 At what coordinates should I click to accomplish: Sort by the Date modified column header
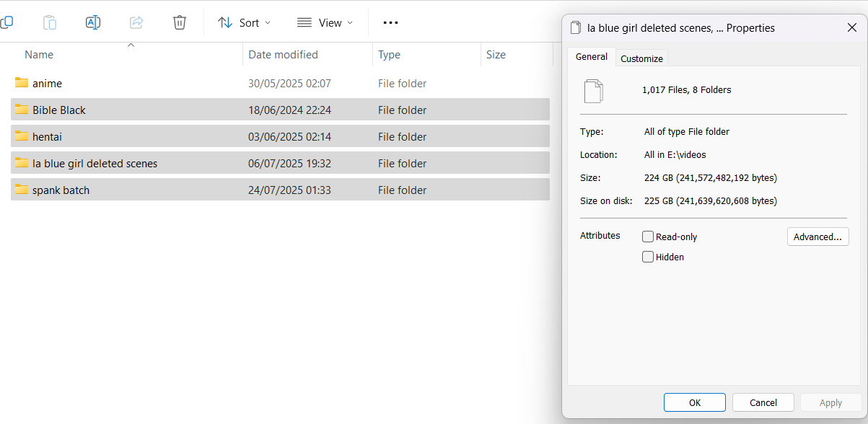(283, 55)
